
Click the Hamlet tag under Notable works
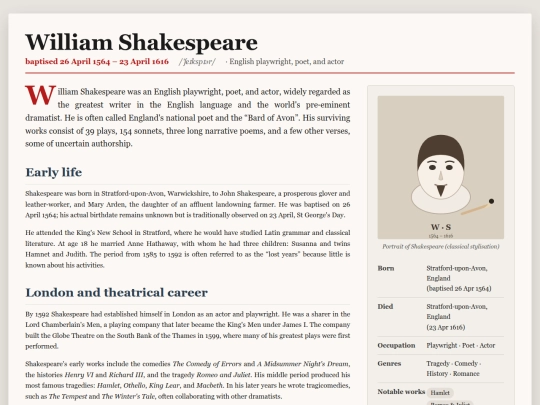440,393
